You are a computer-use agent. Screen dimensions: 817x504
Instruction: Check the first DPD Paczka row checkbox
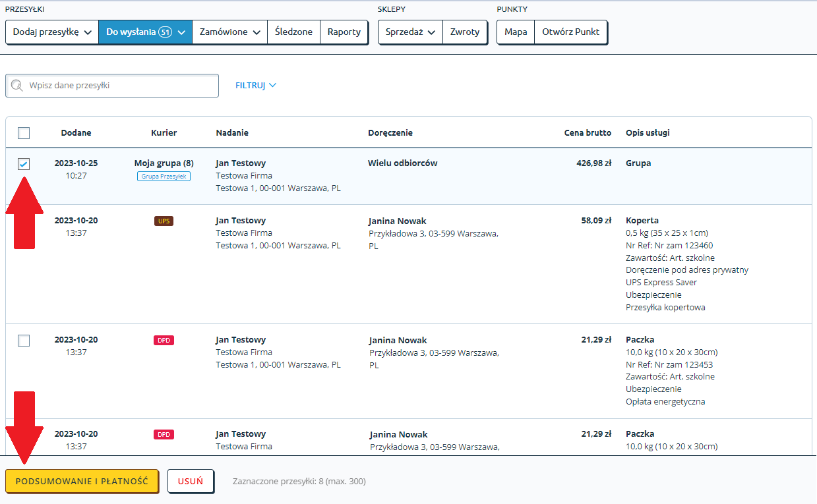pyautogui.click(x=24, y=341)
